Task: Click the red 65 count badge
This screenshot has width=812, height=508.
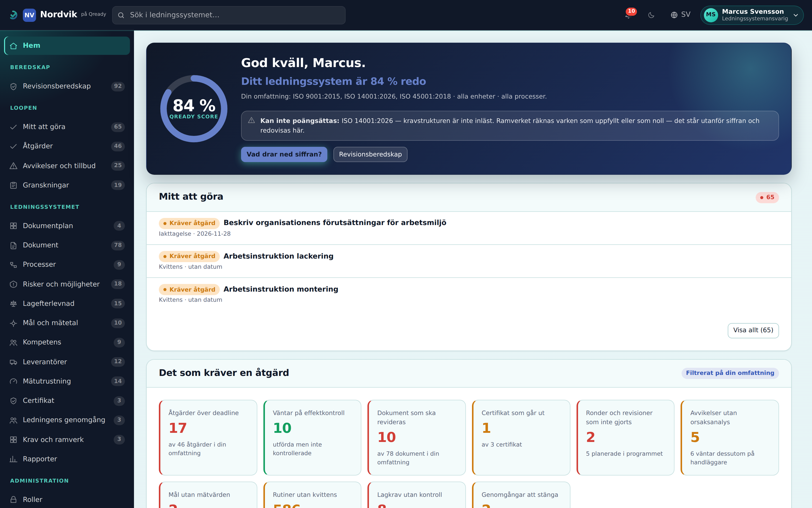Action: click(x=767, y=197)
